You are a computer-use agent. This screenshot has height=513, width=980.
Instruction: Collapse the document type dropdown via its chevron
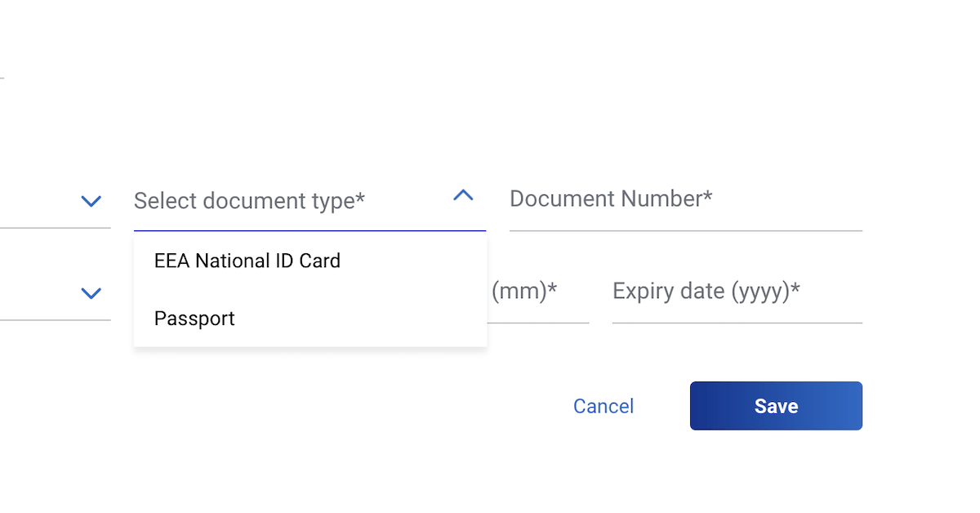463,196
